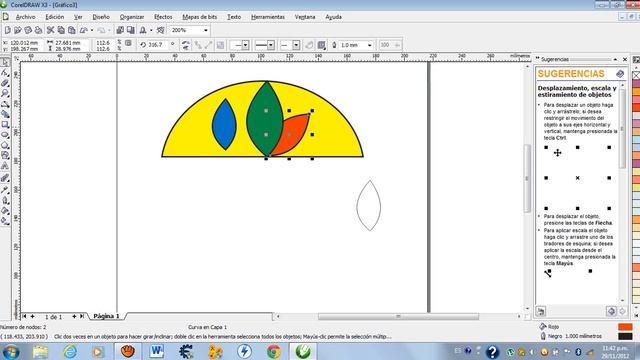Image resolution: width=640 pixels, height=360 pixels.
Task: Select the blue leaf shape
Action: click(x=224, y=124)
